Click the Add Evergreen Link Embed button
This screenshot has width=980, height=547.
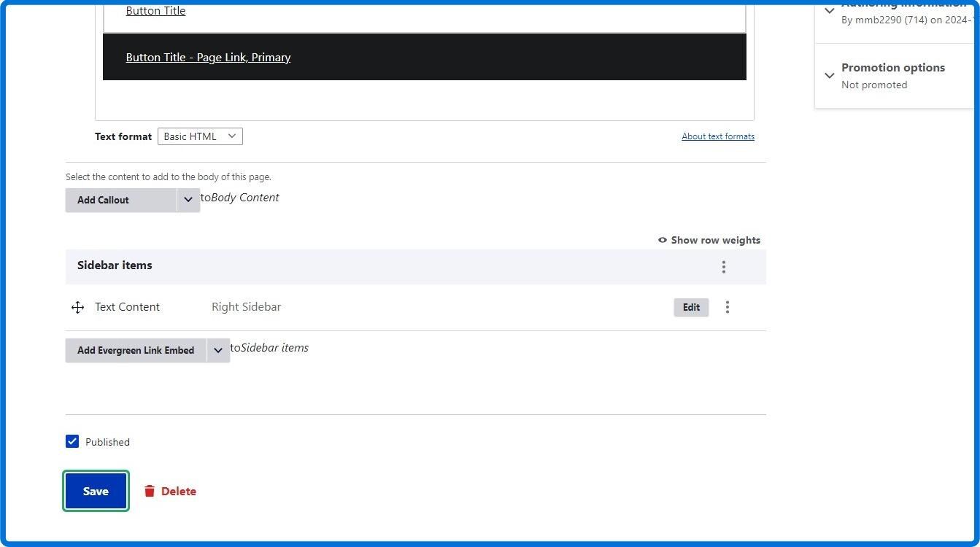point(136,350)
